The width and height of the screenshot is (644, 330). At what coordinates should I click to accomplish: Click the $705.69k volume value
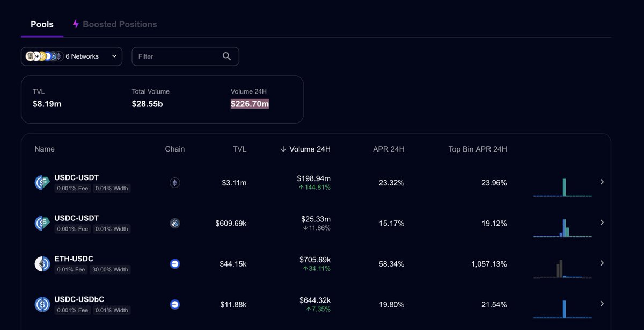(x=315, y=260)
